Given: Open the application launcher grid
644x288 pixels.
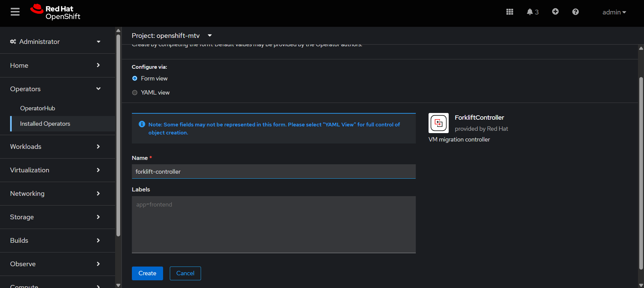Looking at the screenshot, I should pyautogui.click(x=509, y=12).
